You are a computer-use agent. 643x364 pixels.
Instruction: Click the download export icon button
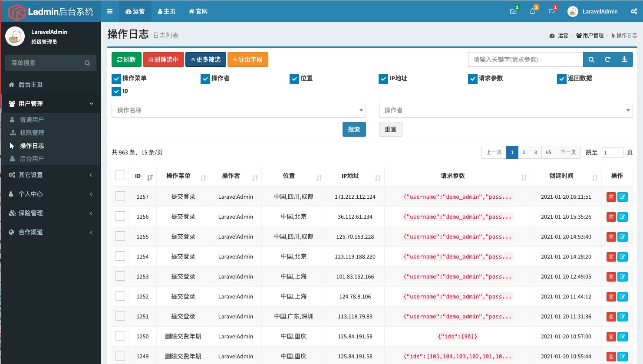(x=624, y=59)
